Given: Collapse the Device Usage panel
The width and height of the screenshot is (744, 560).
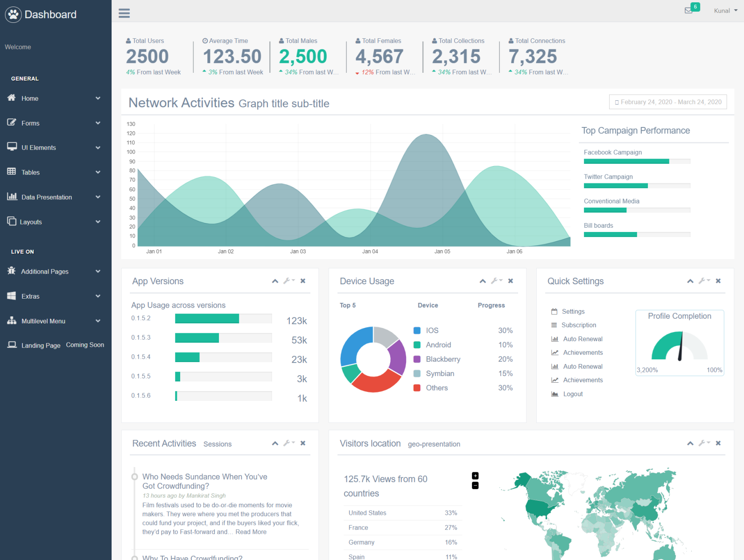Looking at the screenshot, I should [x=483, y=281].
